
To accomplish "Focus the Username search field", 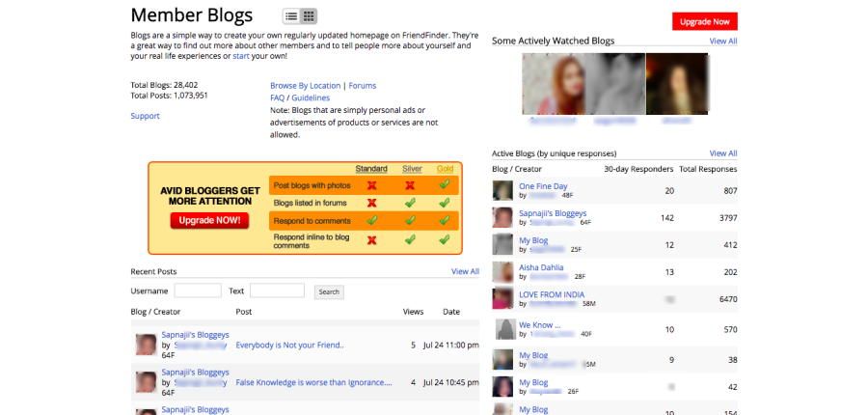I will pyautogui.click(x=198, y=290).
